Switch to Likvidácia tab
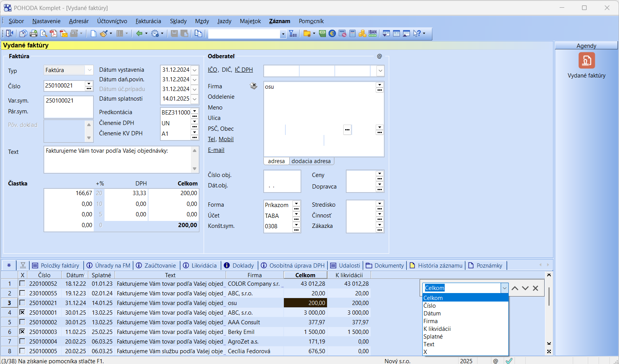This screenshot has width=619, height=364. 200,265
